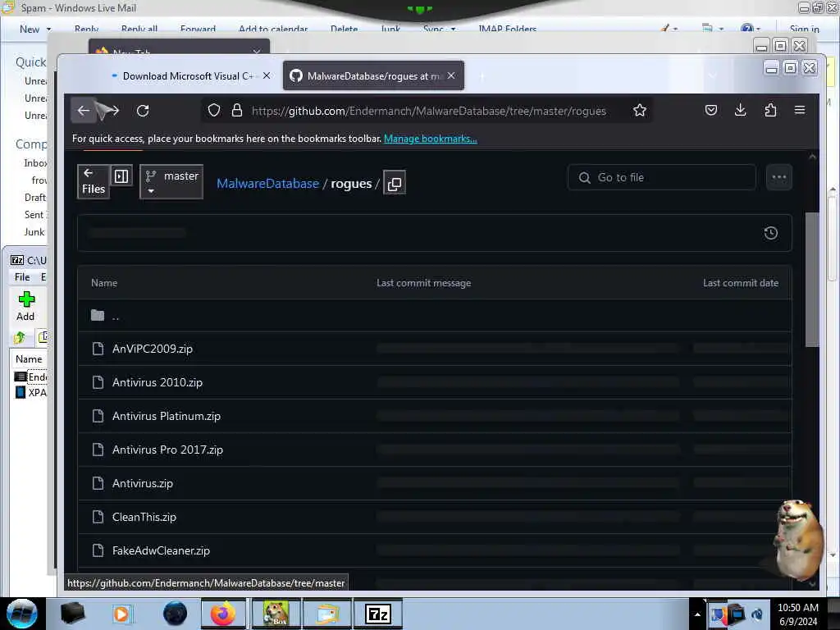Click the Windows Start orb

pyautogui.click(x=22, y=614)
